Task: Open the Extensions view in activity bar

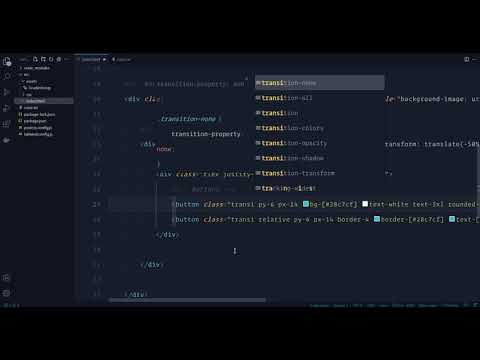Action: point(7,124)
